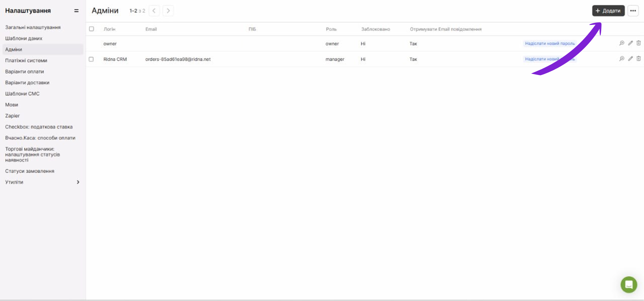View details of Ridna CRM admin

622,58
